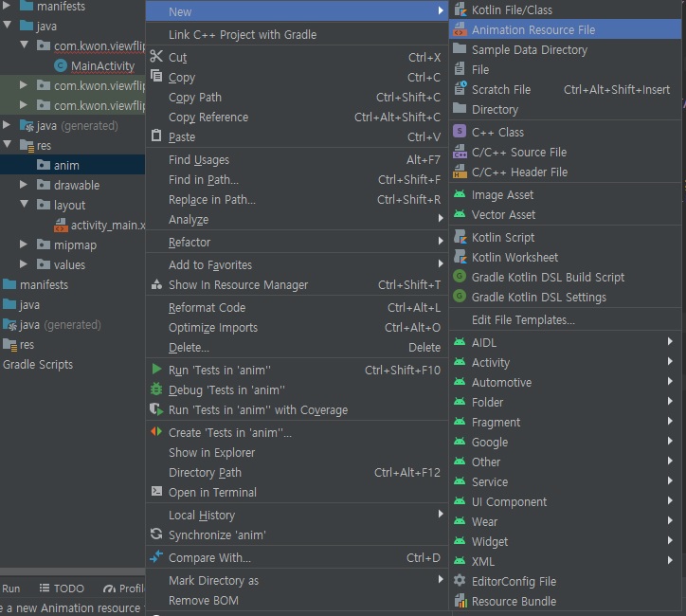Screen dimensions: 686x616
Task: Expand the drawable folder arrow
Action: (x=24, y=185)
